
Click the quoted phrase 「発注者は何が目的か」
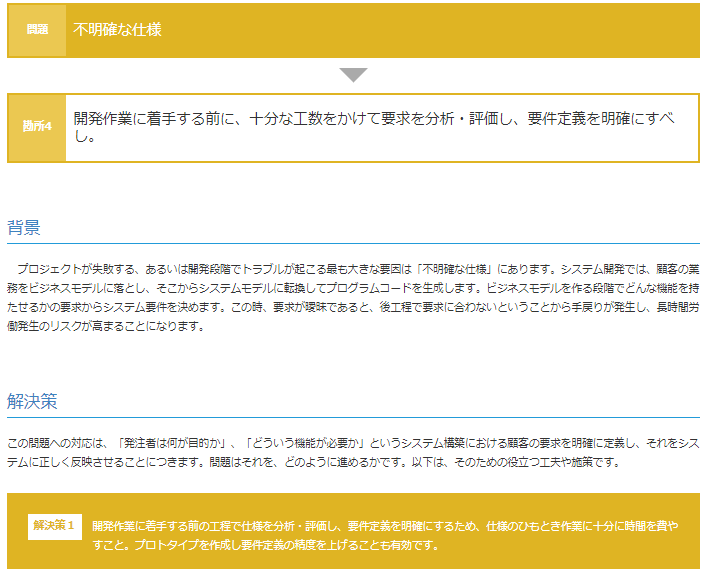click(x=175, y=443)
